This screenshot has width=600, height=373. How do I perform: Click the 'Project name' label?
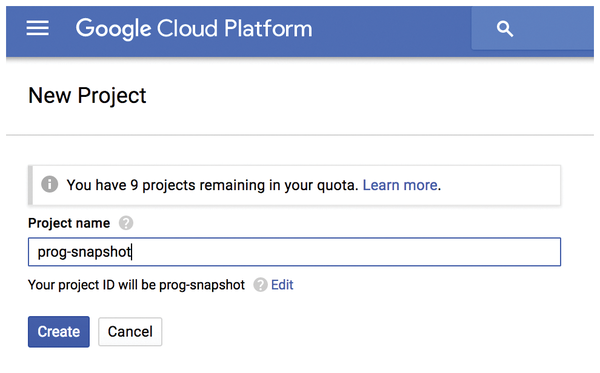tap(69, 223)
